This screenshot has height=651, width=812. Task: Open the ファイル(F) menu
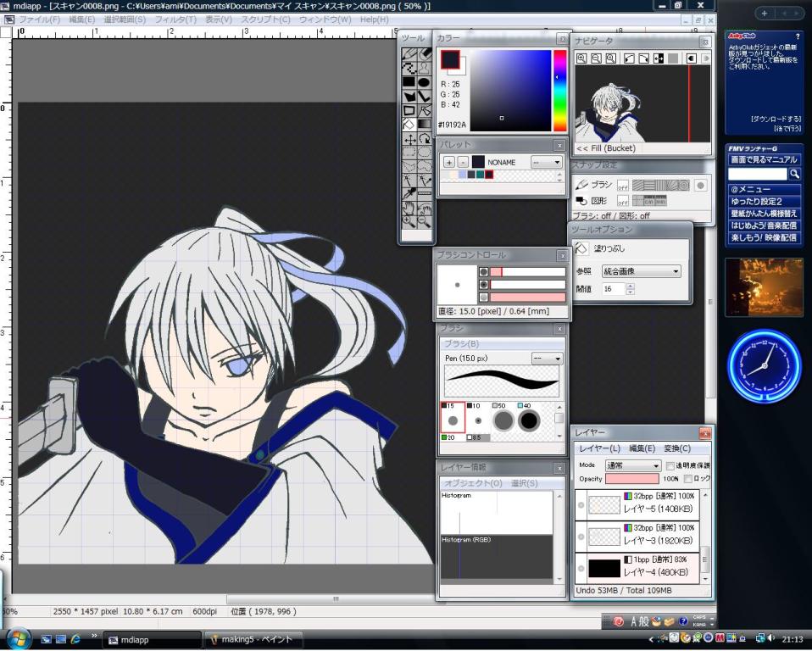tap(39, 19)
